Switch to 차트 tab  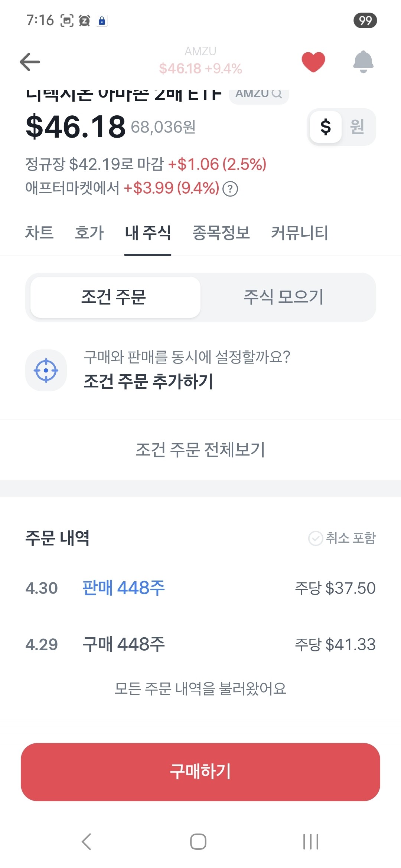pyautogui.click(x=39, y=233)
